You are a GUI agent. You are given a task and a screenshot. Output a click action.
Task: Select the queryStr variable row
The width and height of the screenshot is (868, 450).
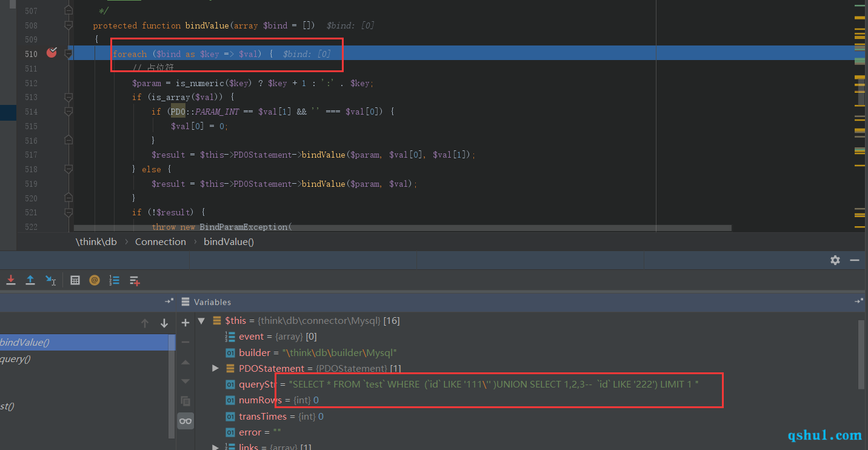click(x=527, y=385)
